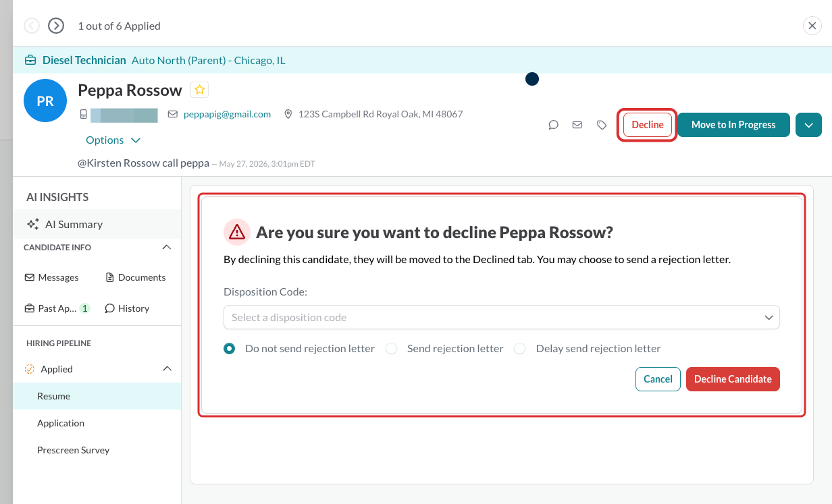Select Send rejection letter option

pyautogui.click(x=391, y=349)
